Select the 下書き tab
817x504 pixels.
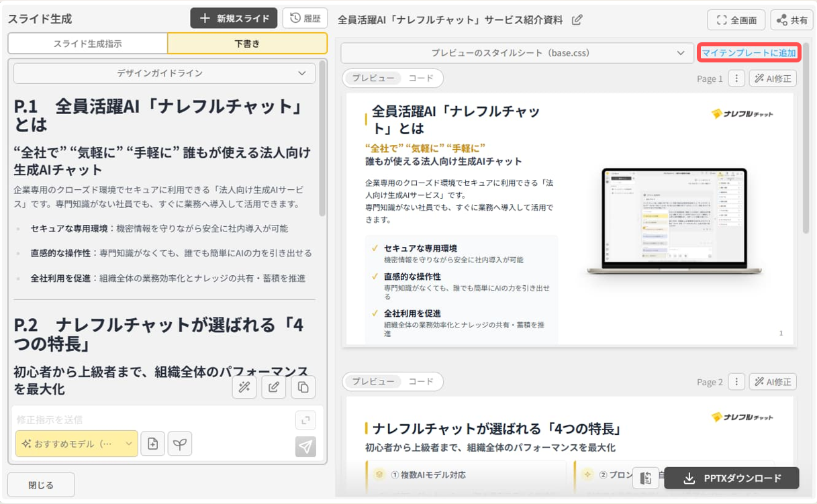(x=247, y=44)
